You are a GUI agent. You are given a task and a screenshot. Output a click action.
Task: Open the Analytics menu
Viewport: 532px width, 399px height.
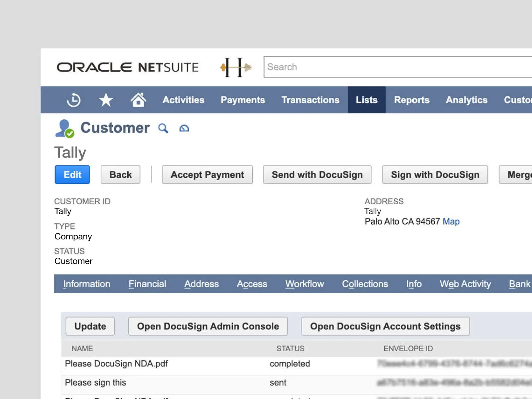(467, 100)
